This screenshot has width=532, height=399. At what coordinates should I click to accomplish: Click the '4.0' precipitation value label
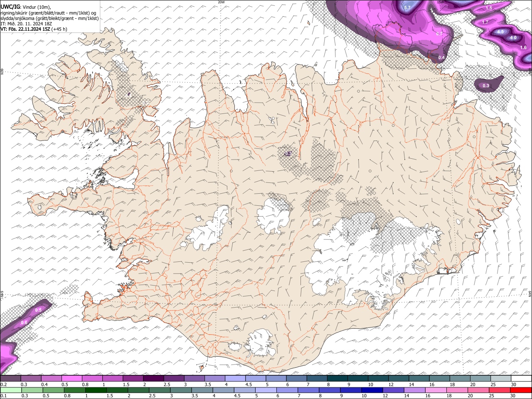(x=513, y=37)
